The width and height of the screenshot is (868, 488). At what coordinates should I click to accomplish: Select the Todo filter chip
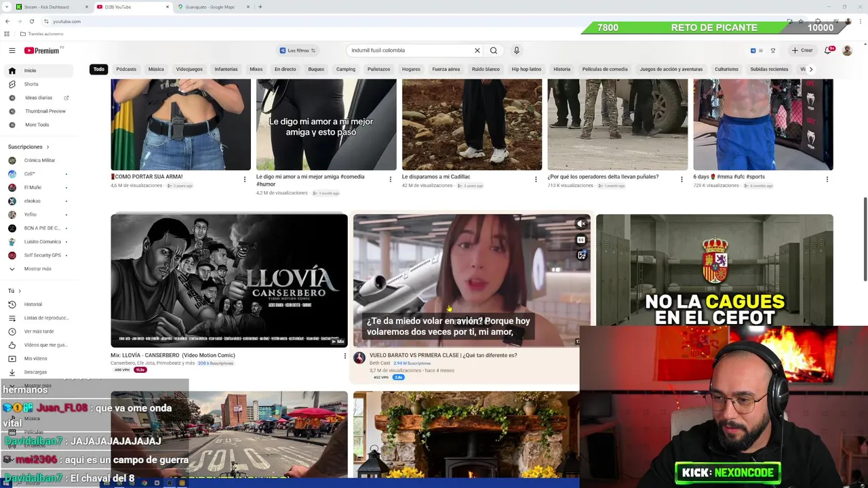pyautogui.click(x=99, y=69)
